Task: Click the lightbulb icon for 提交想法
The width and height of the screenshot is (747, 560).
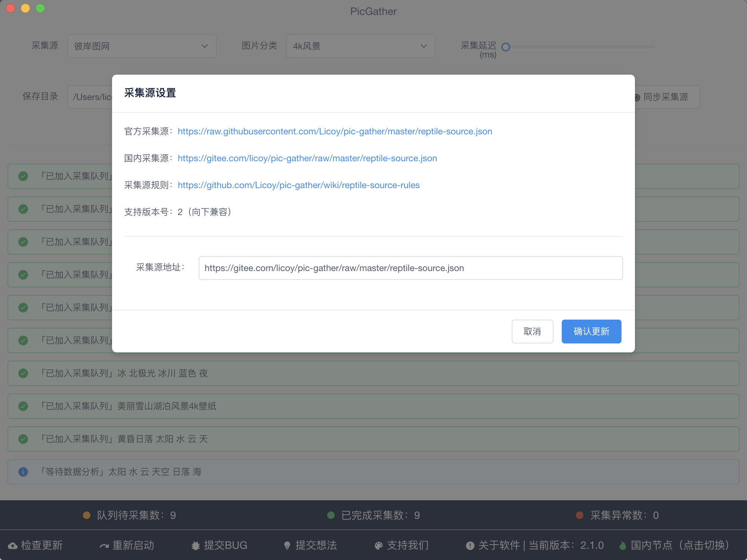Action: (287, 546)
